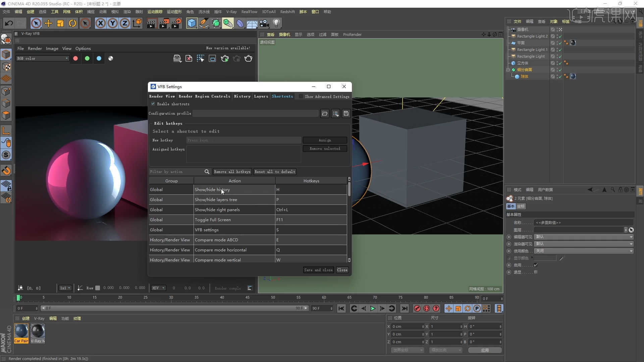Screen dimensions: 644x362
Task: Click the red channel circle in VFB
Action: pos(75,58)
